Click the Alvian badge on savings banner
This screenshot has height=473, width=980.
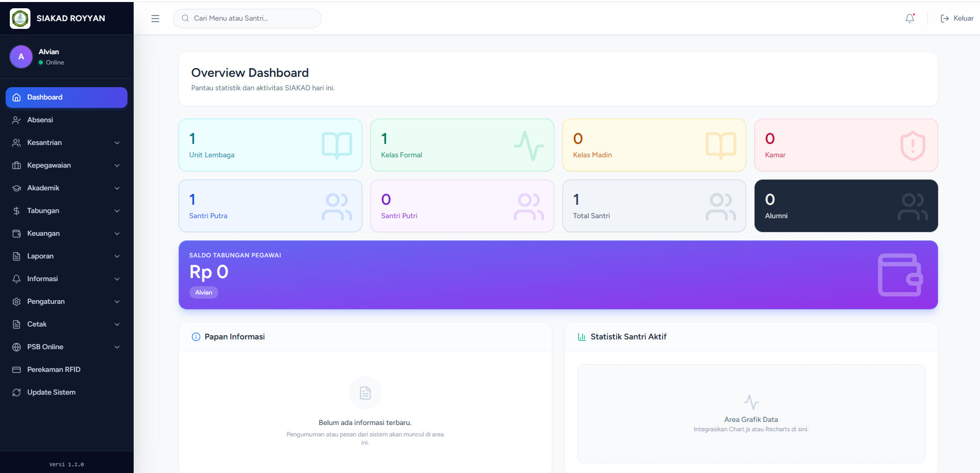204,292
